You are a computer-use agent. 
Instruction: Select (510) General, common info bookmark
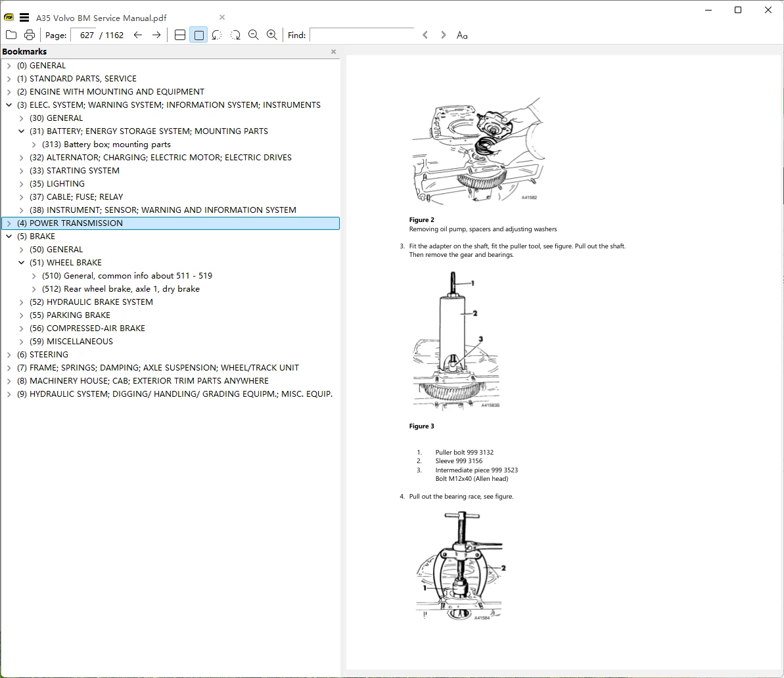tap(127, 276)
